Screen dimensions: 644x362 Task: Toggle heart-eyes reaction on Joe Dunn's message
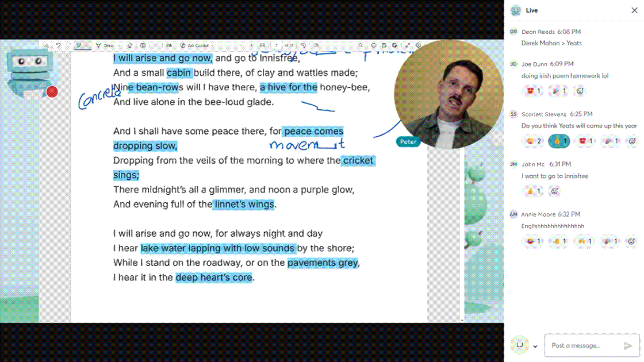(x=534, y=91)
